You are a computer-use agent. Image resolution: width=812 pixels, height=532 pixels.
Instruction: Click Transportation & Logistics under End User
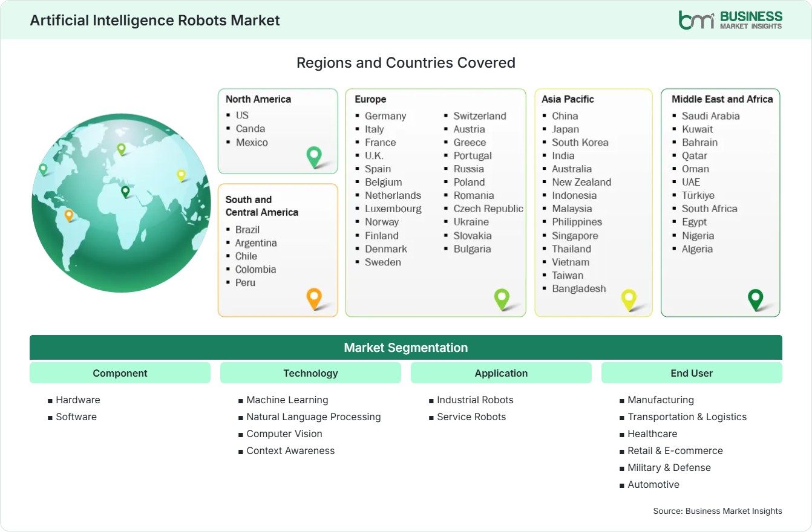click(x=687, y=417)
